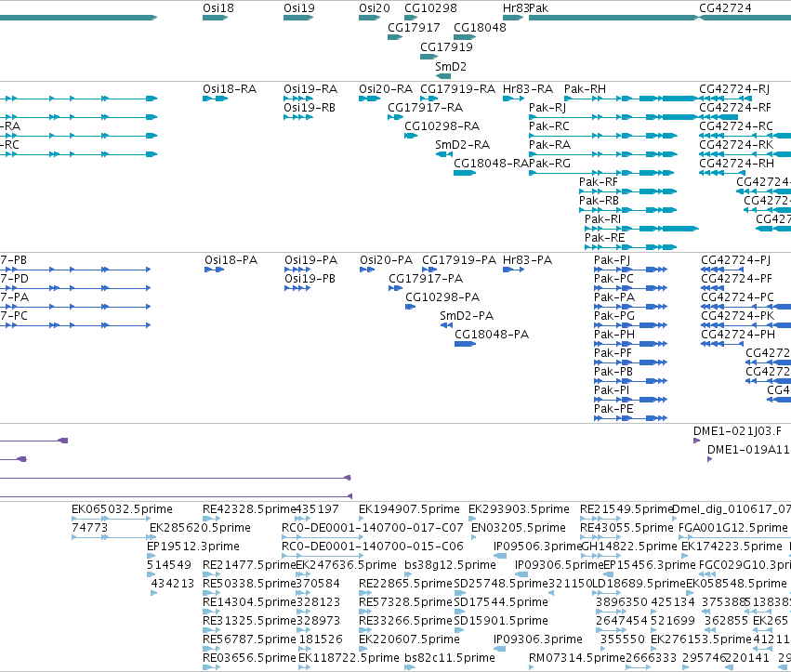Click the CG10298 gene label
The height and width of the screenshot is (672, 791).
(x=430, y=8)
